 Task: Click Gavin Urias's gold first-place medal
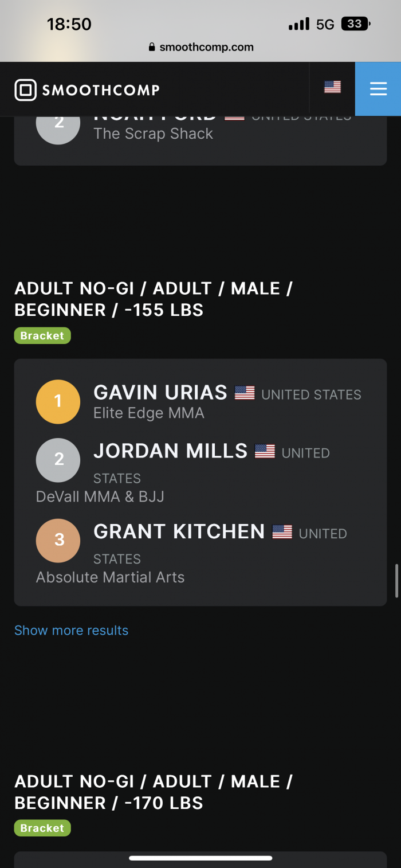pos(58,401)
